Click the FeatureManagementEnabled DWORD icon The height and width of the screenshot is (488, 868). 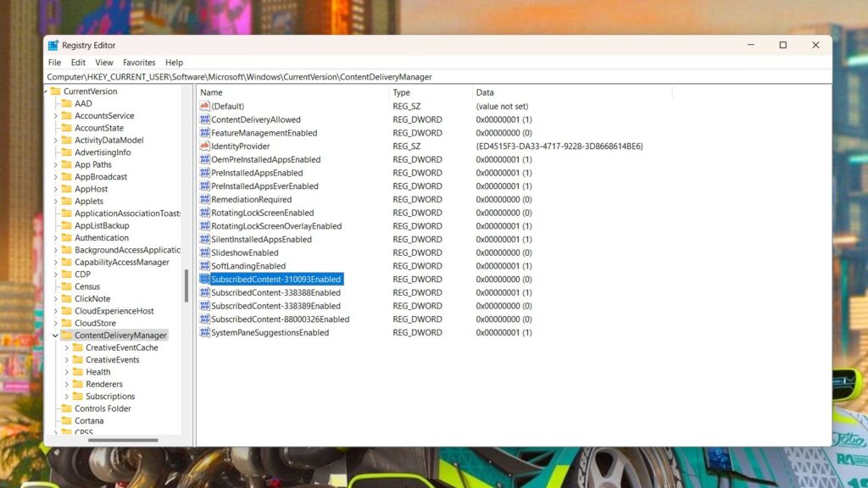204,132
